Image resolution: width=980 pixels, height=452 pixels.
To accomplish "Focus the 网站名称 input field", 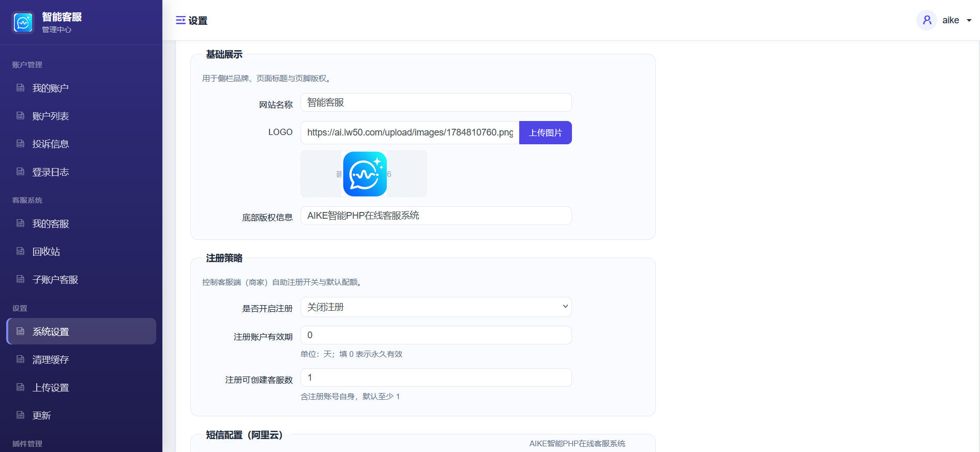I will tap(436, 102).
